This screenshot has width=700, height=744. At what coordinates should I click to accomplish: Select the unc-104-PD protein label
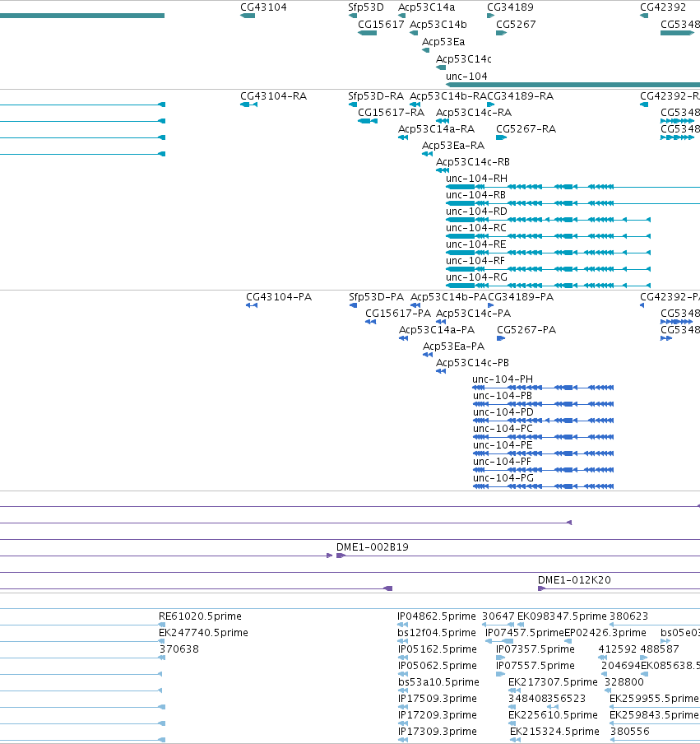(503, 412)
